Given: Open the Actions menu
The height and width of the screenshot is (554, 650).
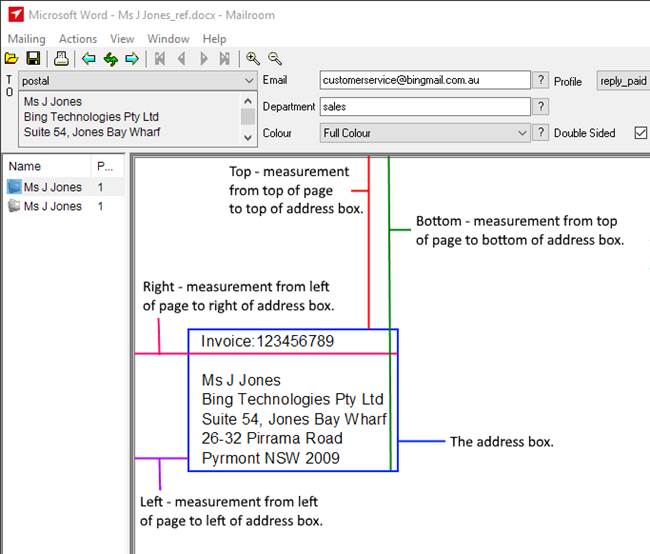Looking at the screenshot, I should pos(78,39).
